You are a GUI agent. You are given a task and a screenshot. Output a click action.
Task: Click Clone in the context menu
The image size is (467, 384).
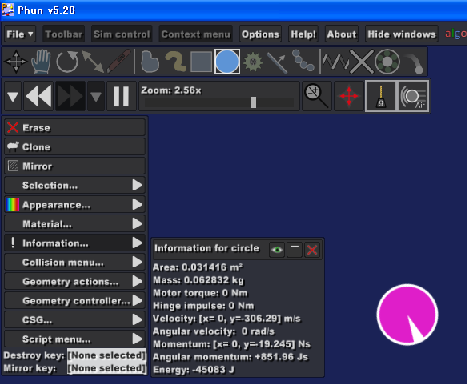pos(75,147)
